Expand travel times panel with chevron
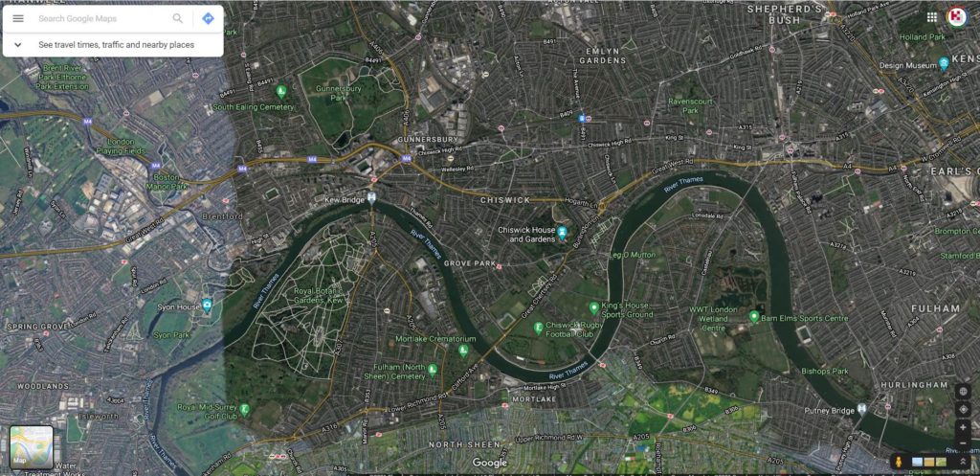The width and height of the screenshot is (980, 476). pyautogui.click(x=18, y=44)
